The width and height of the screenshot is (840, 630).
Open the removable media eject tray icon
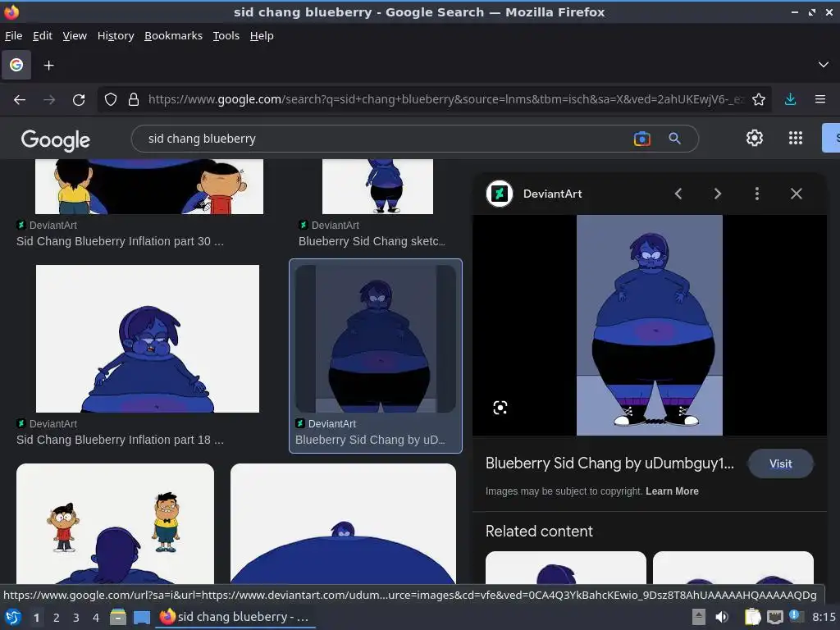pos(699,617)
